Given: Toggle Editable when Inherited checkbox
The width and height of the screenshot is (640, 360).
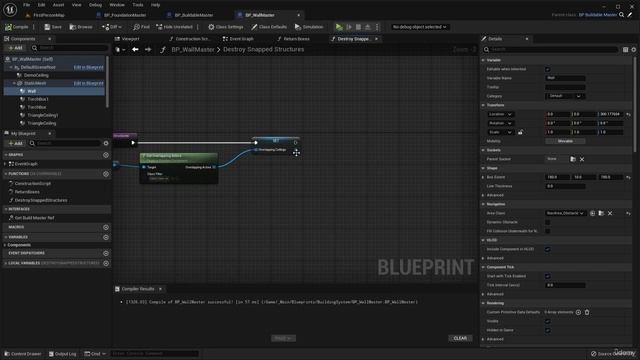Looking at the screenshot, I should coord(548,69).
